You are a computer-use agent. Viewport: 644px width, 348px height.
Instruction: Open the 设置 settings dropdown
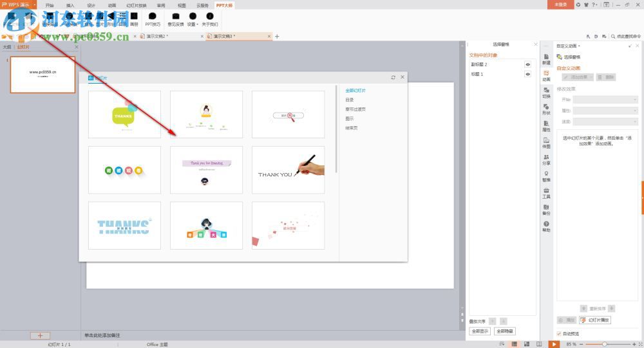coord(193,19)
